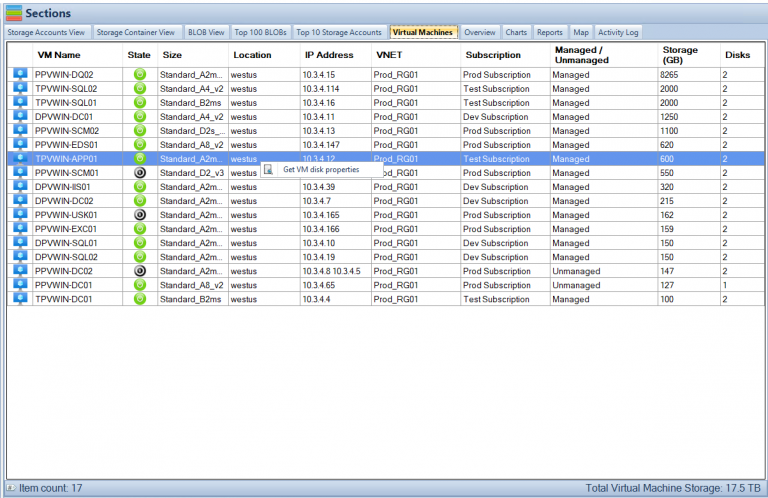Click the VM icon for PPVWIN-DQ02
The image size is (768, 498).
[x=20, y=74]
